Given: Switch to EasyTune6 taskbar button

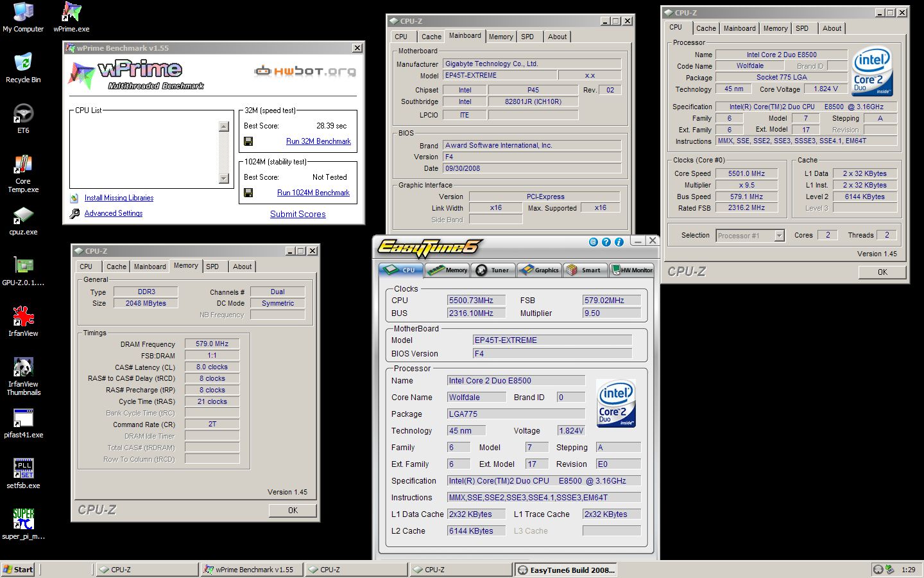Looking at the screenshot, I should [567, 570].
